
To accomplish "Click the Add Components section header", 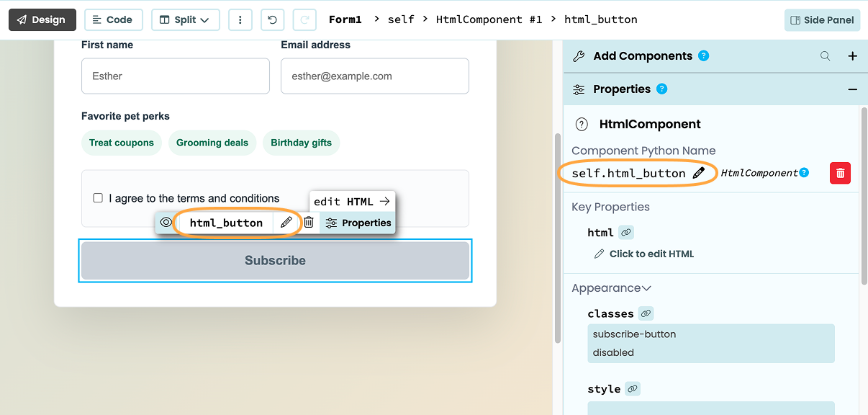I will click(715, 56).
